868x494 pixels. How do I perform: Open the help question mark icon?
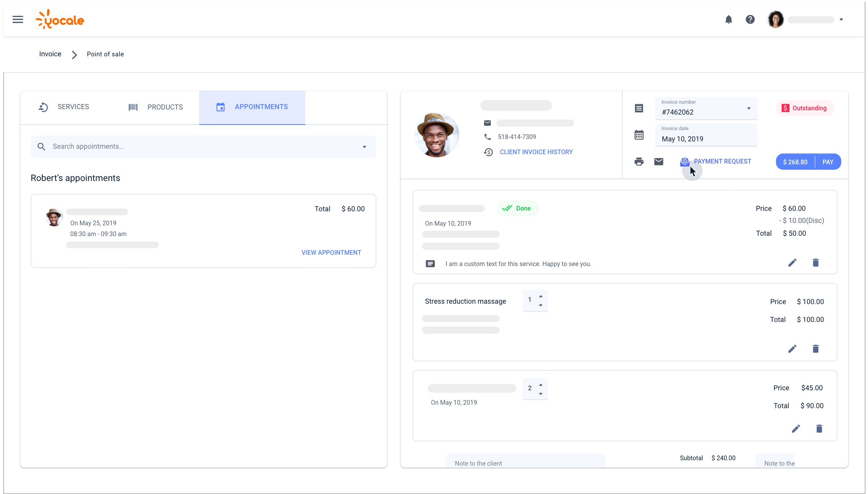(x=750, y=19)
